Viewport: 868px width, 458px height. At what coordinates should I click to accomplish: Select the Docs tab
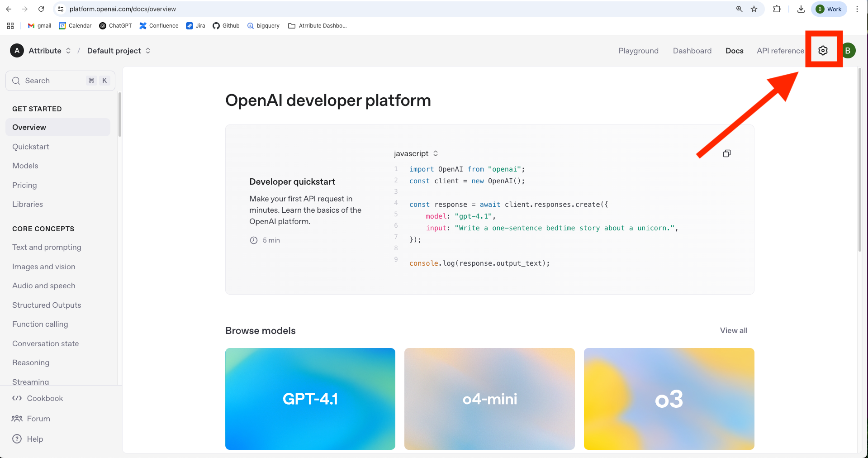(734, 51)
